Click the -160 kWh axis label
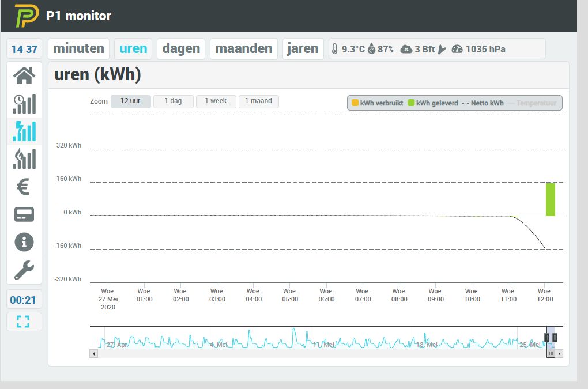This screenshot has width=588, height=389. coord(67,246)
